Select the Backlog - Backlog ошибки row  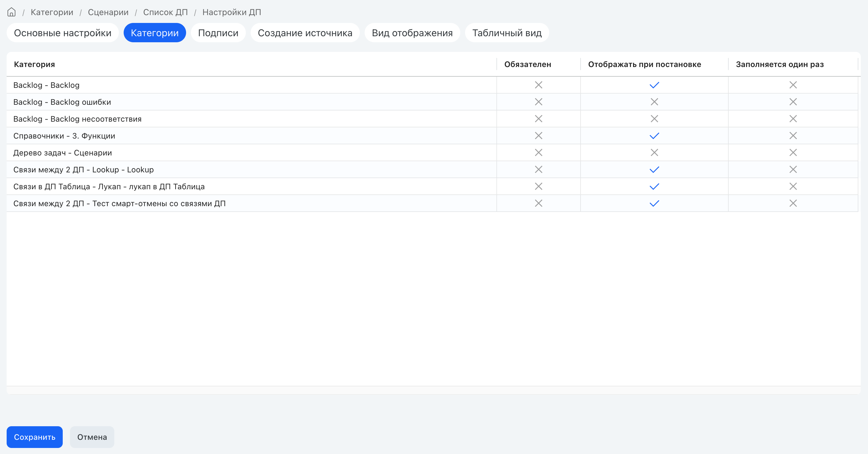tap(432, 102)
